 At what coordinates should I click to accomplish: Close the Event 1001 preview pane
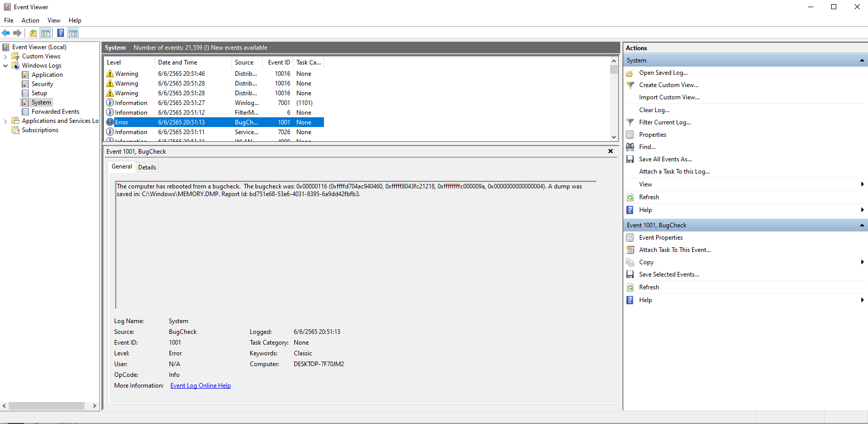(x=610, y=151)
